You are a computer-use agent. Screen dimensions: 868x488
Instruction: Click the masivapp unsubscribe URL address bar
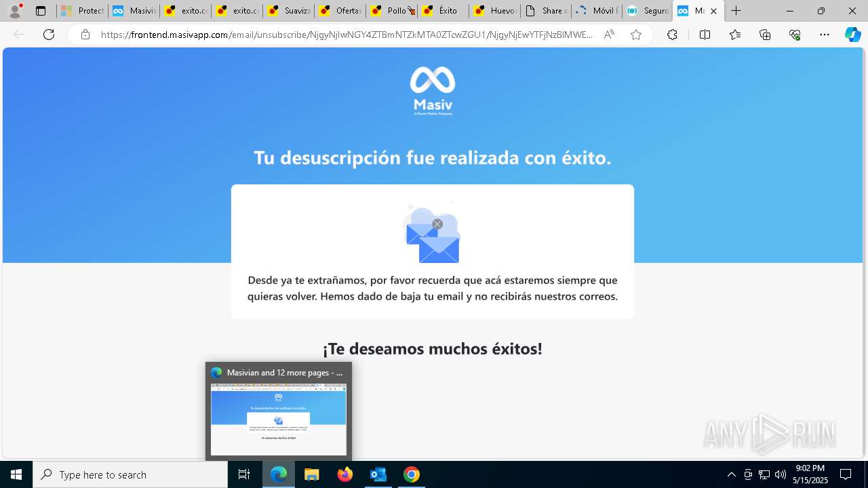tap(347, 35)
